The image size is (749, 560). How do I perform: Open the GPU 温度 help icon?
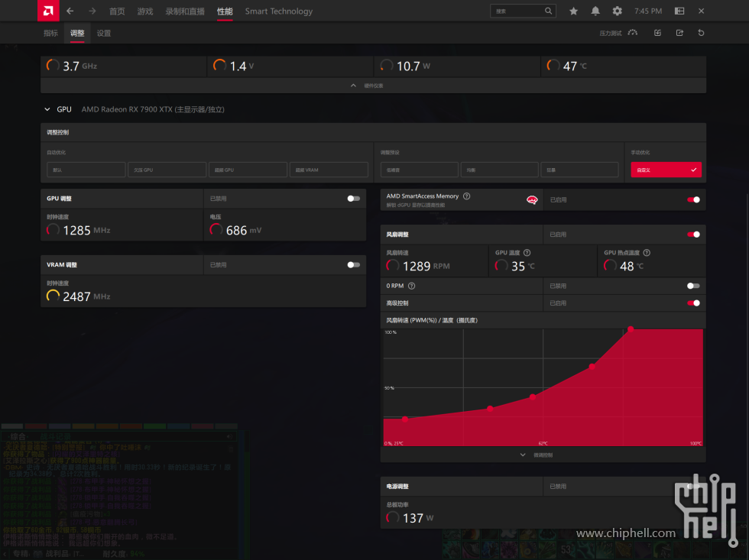[527, 253]
